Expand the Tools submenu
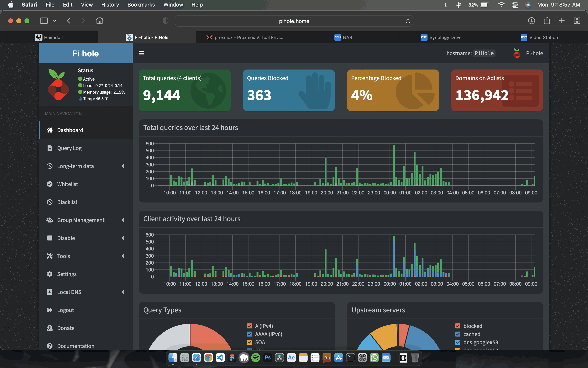Screen dimensions: 588x368 pyautogui.click(x=86, y=256)
